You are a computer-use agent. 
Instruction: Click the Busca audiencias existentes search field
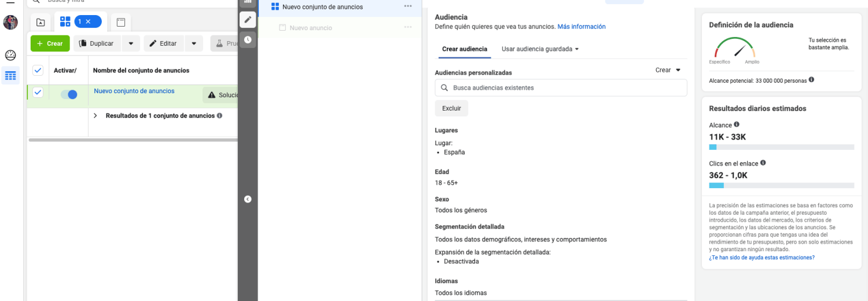[561, 88]
